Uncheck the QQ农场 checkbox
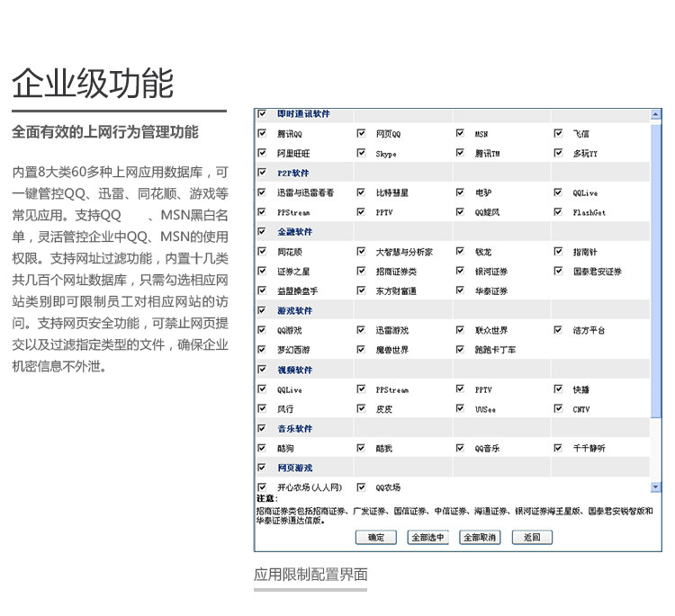Image resolution: width=675 pixels, height=616 pixels. click(x=361, y=487)
